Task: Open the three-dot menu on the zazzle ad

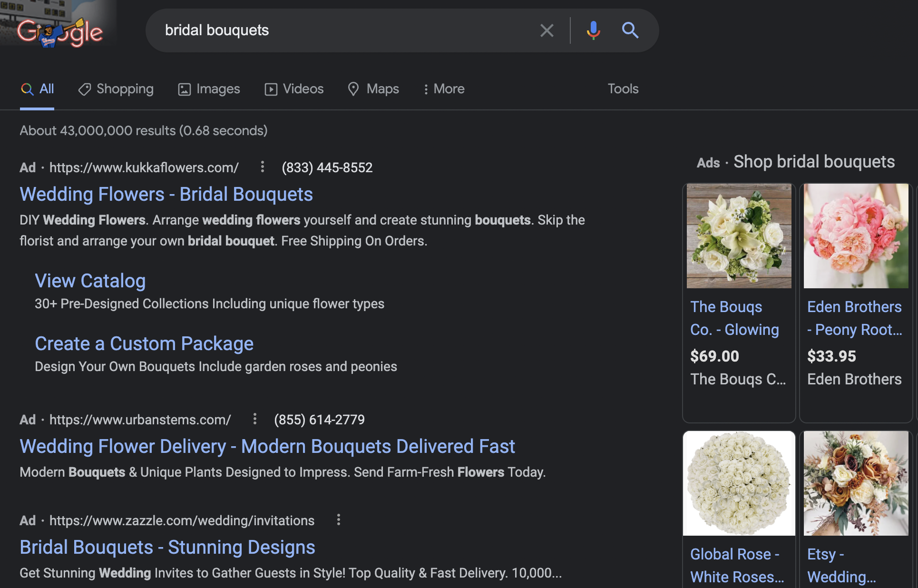Action: pyautogui.click(x=338, y=520)
